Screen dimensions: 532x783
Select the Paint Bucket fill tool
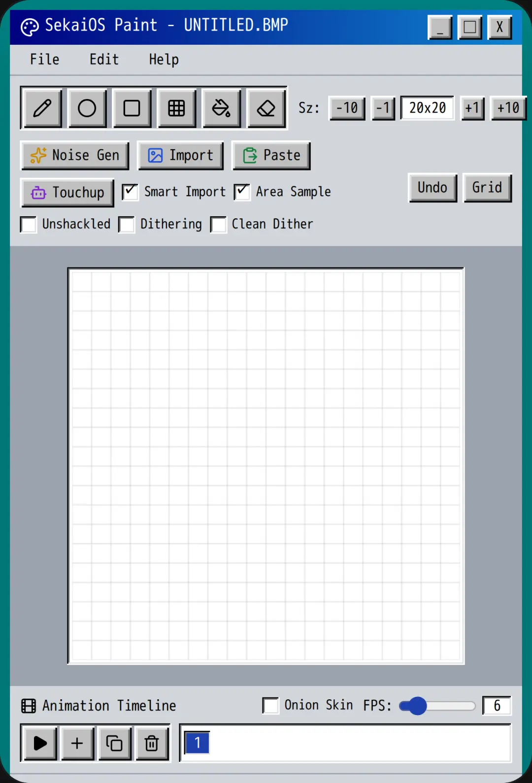pos(221,108)
